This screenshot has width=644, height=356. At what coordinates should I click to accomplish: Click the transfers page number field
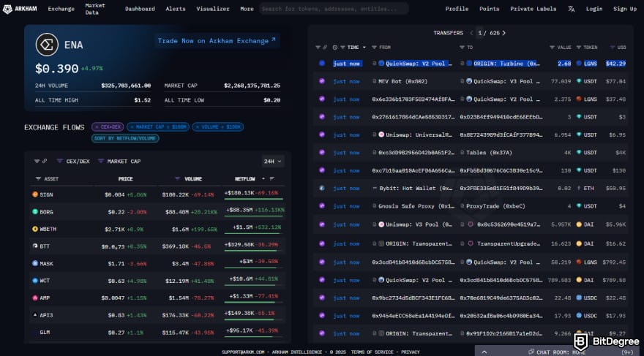pos(479,33)
